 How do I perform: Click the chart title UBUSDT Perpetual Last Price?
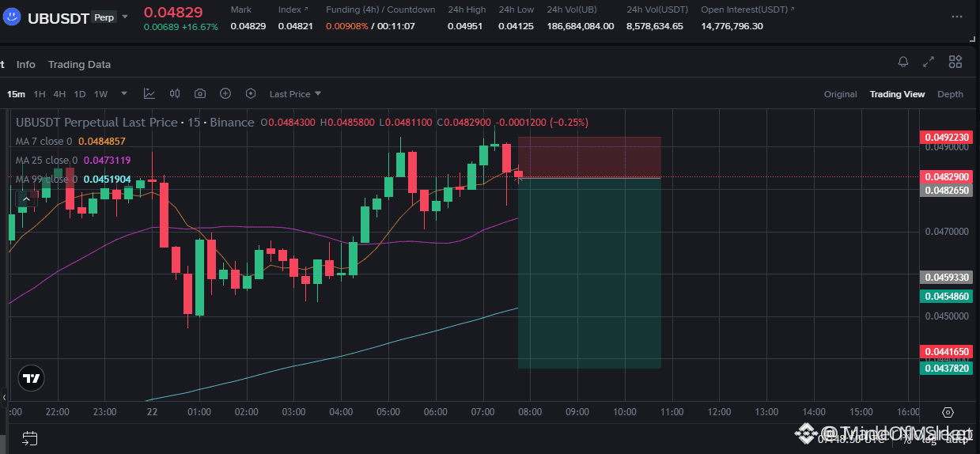click(x=96, y=122)
